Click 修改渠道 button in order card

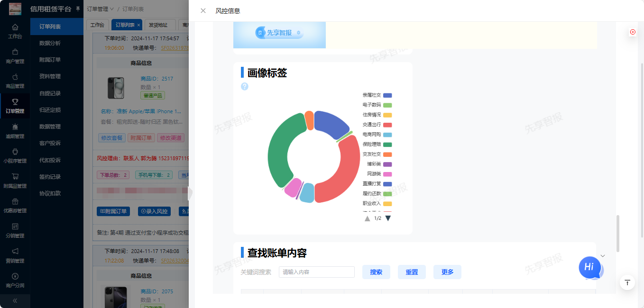(x=171, y=138)
